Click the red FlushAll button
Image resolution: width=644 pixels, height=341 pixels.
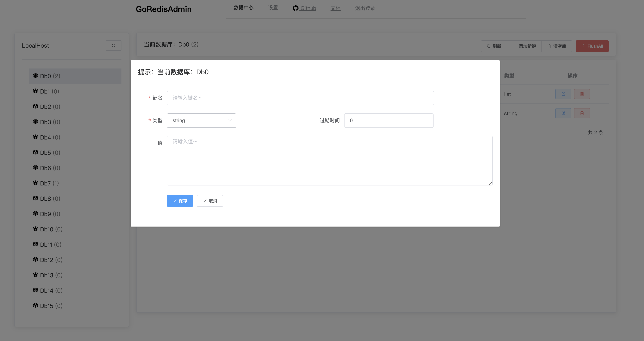(592, 46)
